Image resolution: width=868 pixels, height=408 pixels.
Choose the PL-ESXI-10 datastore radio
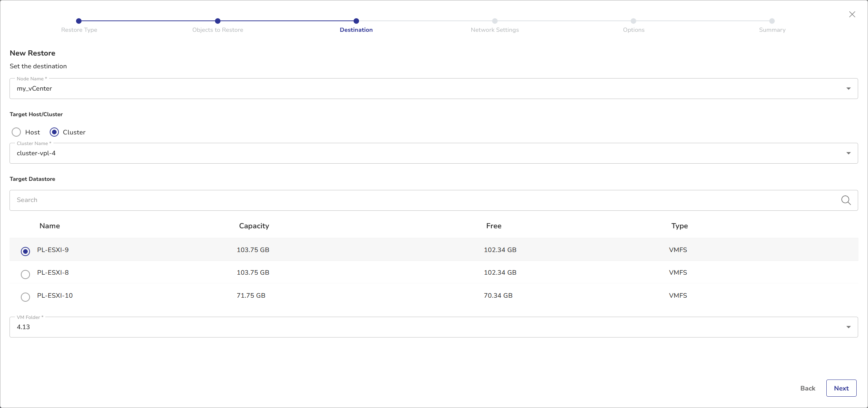coord(25,297)
